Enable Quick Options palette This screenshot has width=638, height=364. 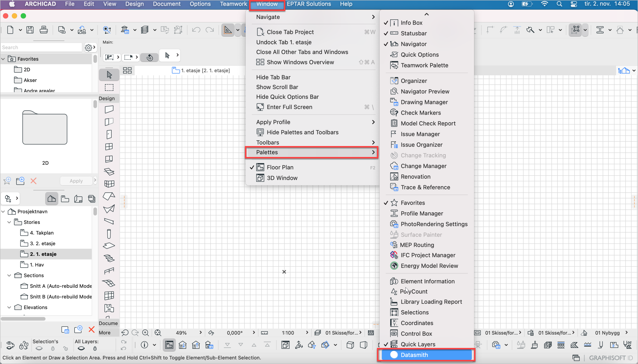pyautogui.click(x=420, y=55)
